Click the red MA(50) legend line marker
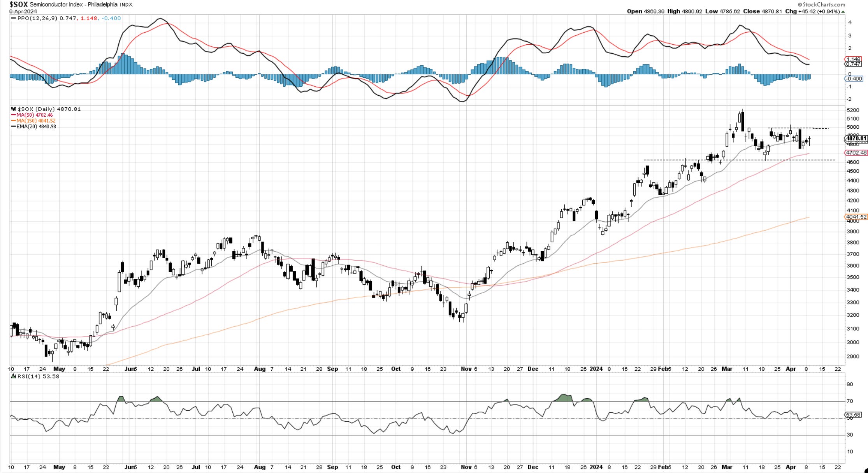The width and height of the screenshot is (868, 473). pyautogui.click(x=14, y=115)
